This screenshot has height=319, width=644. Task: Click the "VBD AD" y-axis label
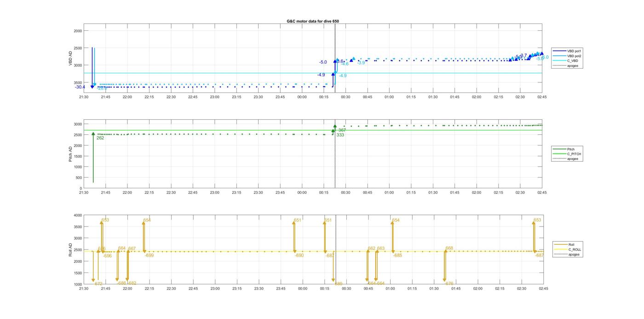(x=71, y=58)
